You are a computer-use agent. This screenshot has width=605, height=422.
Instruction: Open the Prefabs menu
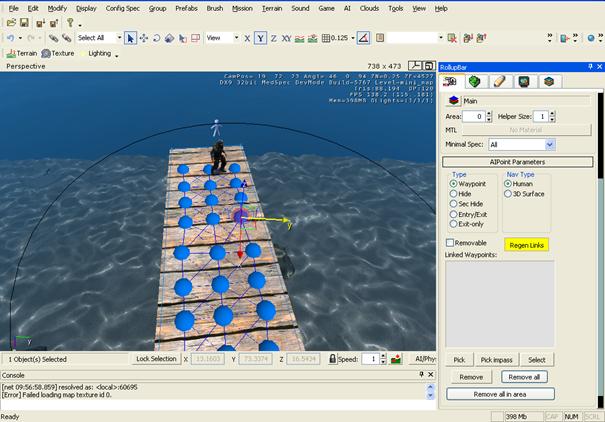pos(186,8)
